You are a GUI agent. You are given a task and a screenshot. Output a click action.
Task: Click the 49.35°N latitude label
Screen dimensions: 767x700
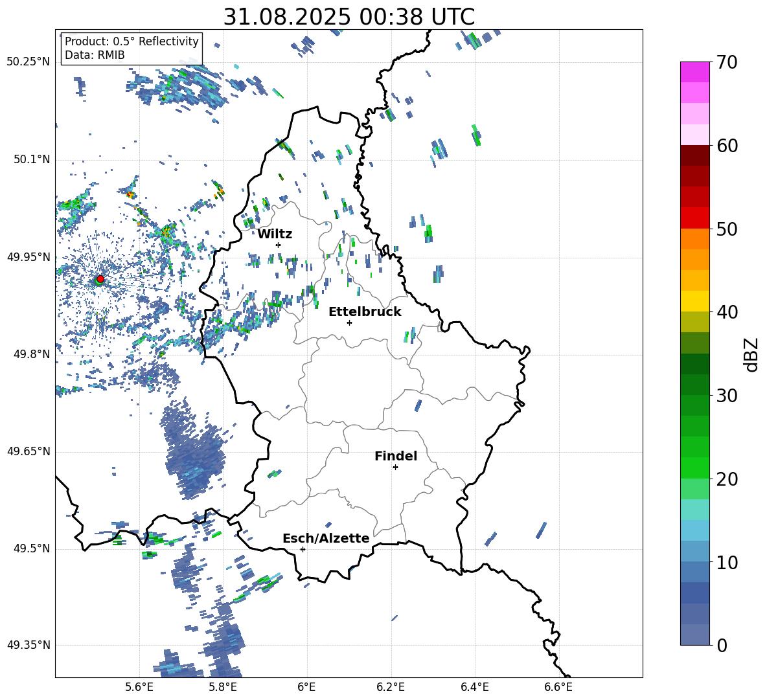[29, 645]
